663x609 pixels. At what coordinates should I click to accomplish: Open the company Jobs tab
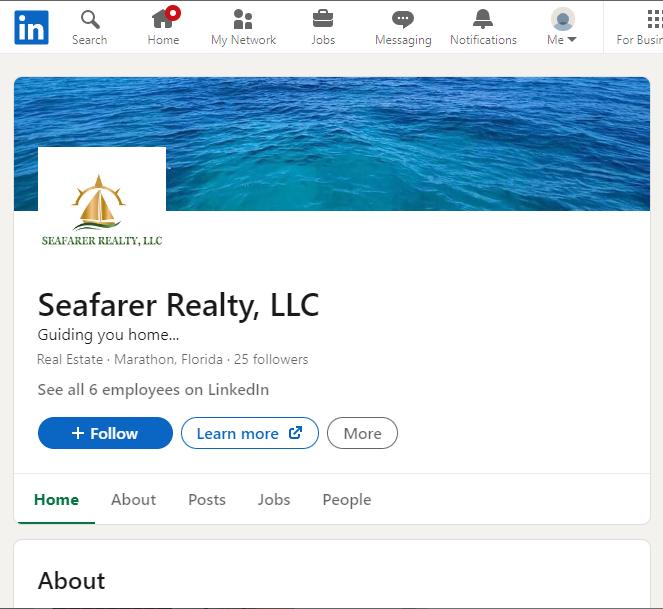pyautogui.click(x=274, y=499)
